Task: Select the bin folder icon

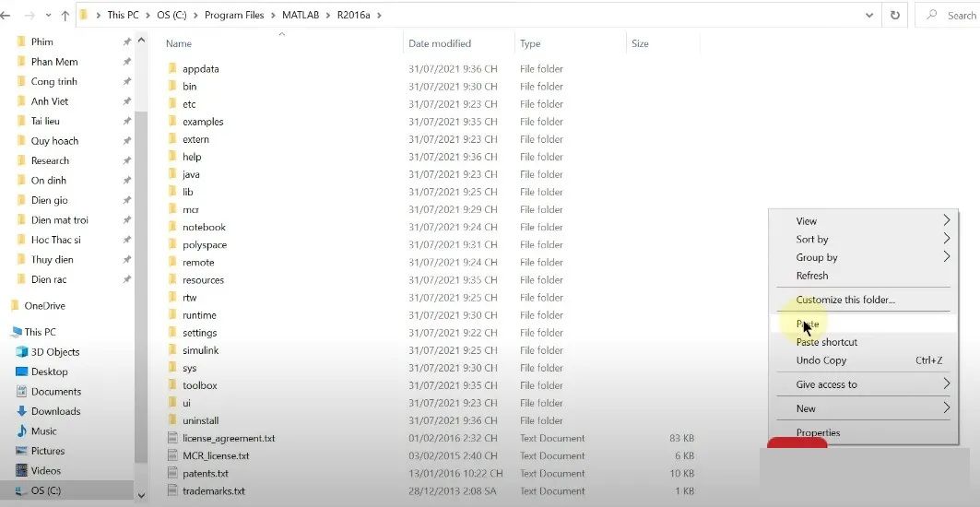Action: pos(172,87)
